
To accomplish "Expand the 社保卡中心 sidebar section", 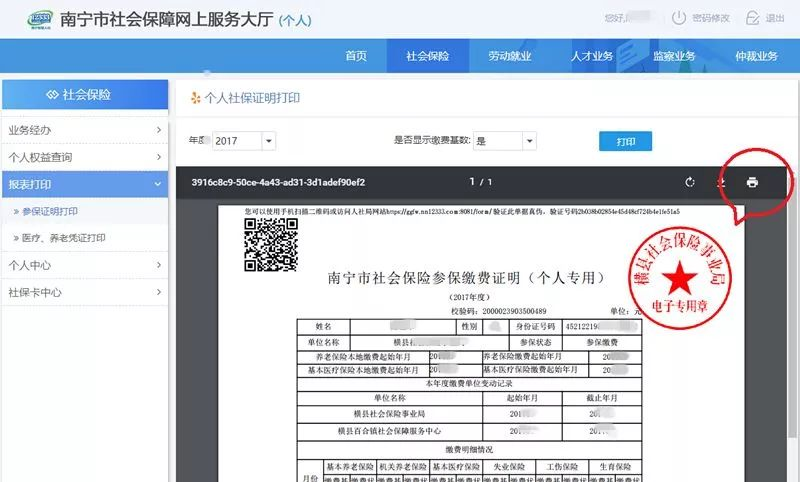I will [x=83, y=293].
